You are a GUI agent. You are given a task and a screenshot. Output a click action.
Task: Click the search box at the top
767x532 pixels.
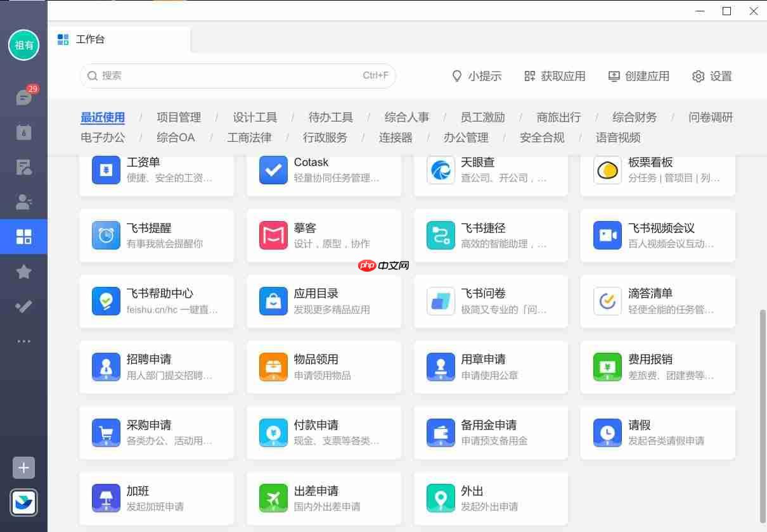[238, 75]
